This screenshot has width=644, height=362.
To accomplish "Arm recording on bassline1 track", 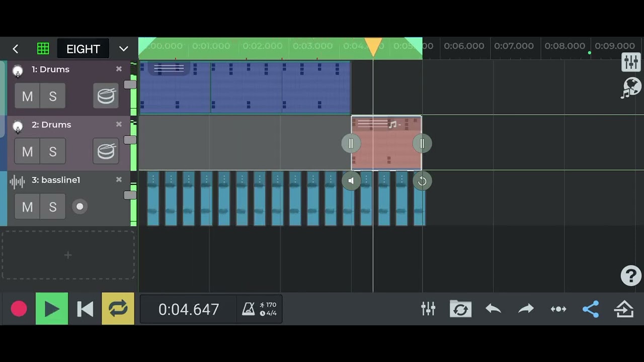I will [79, 207].
